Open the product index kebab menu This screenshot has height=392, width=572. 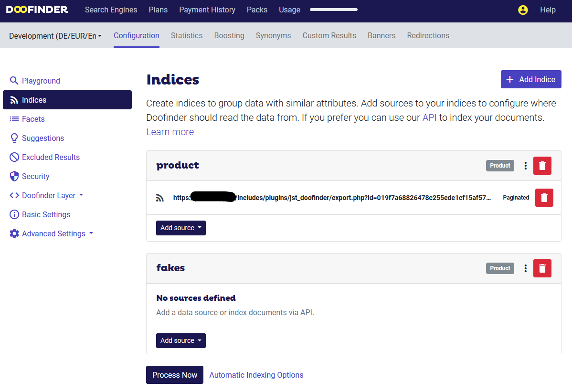click(x=525, y=165)
